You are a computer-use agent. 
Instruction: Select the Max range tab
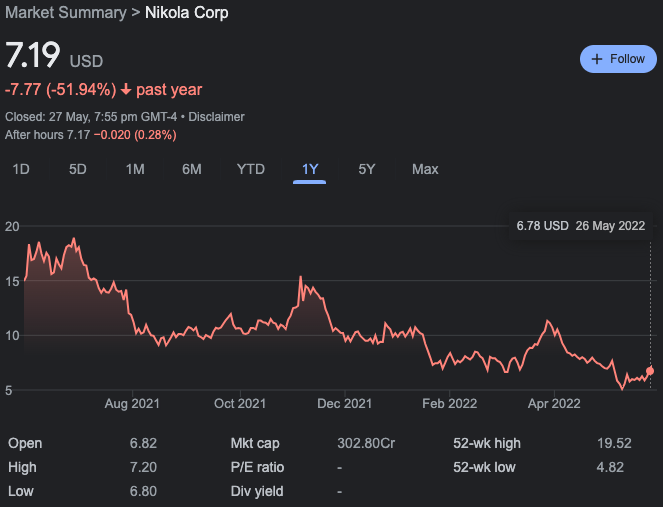click(x=425, y=169)
